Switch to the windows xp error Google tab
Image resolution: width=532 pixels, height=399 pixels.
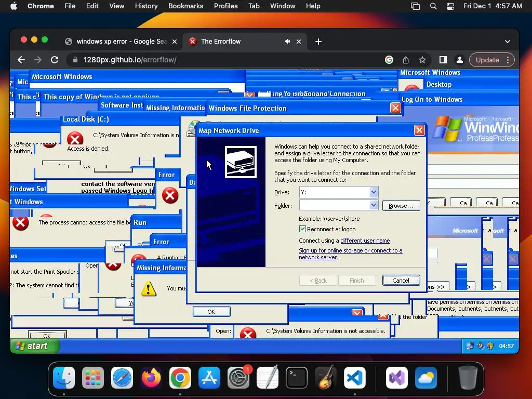tap(121, 42)
